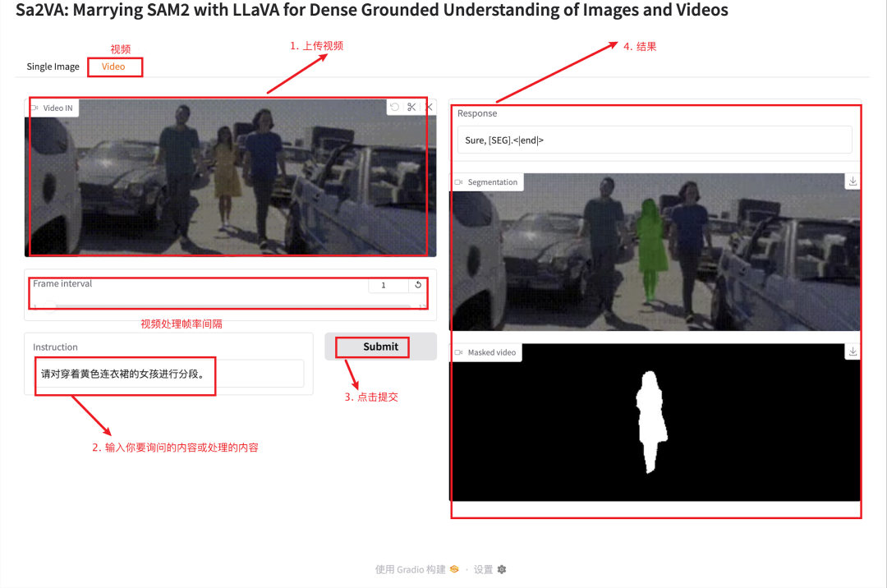Play the Segmentation video output
Image resolution: width=887 pixels, height=588 pixels.
tap(655, 252)
